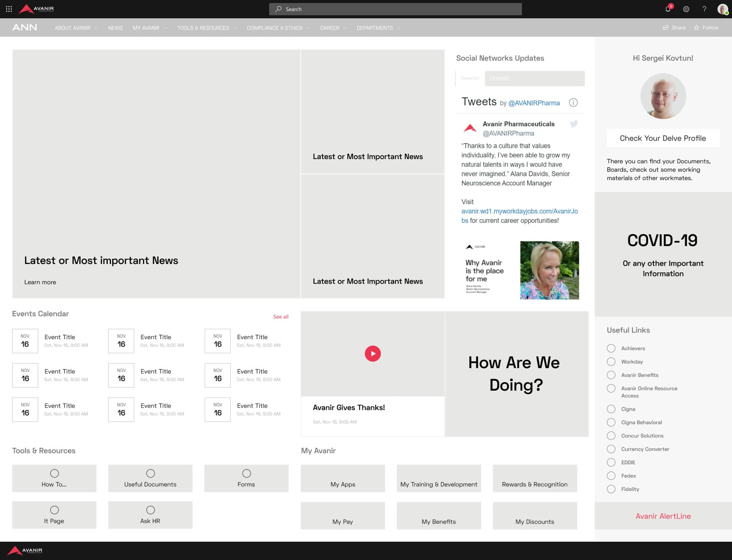Viewport: 732px width, 560px height.
Task: Click the Twitter info icon
Action: tap(573, 102)
